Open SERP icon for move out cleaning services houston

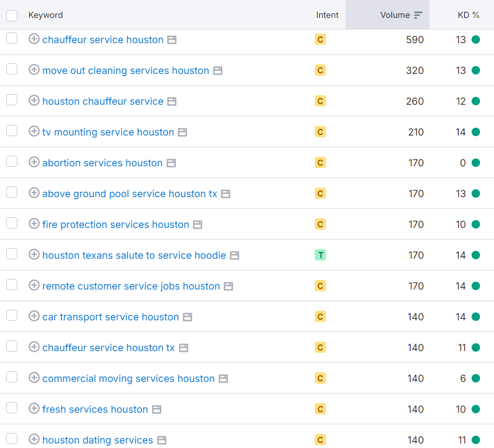218,71
